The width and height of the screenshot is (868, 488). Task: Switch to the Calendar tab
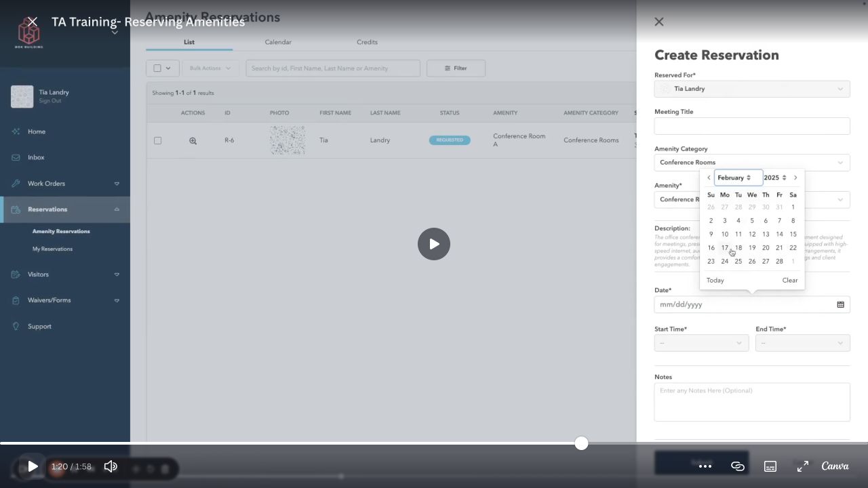278,42
